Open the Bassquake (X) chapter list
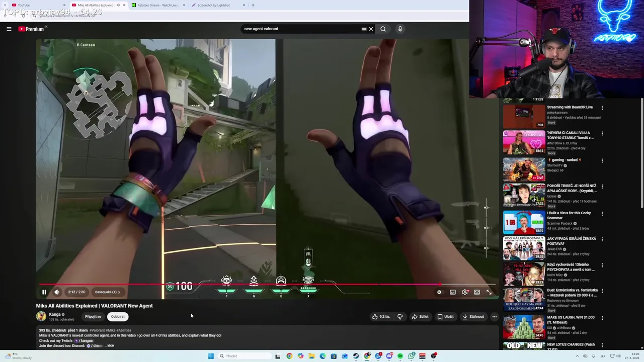Image resolution: width=644 pixels, height=362 pixels. click(x=108, y=292)
